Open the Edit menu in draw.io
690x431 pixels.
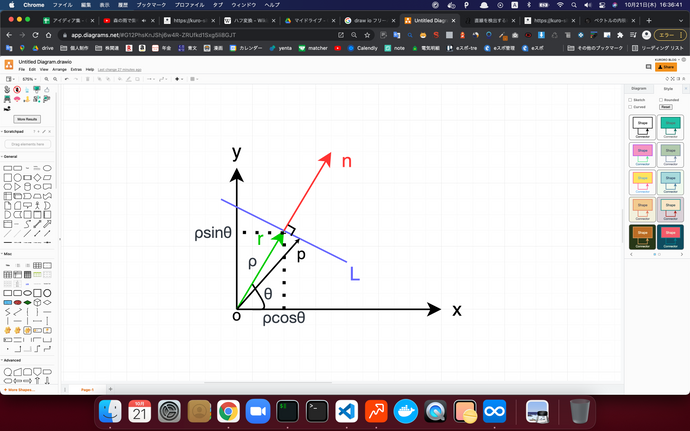32,70
